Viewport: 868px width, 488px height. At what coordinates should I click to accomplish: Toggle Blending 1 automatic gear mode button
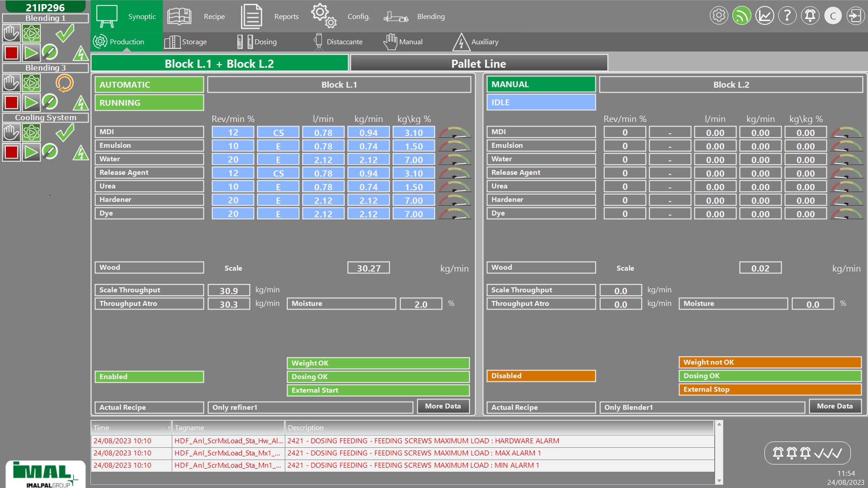[x=31, y=33]
